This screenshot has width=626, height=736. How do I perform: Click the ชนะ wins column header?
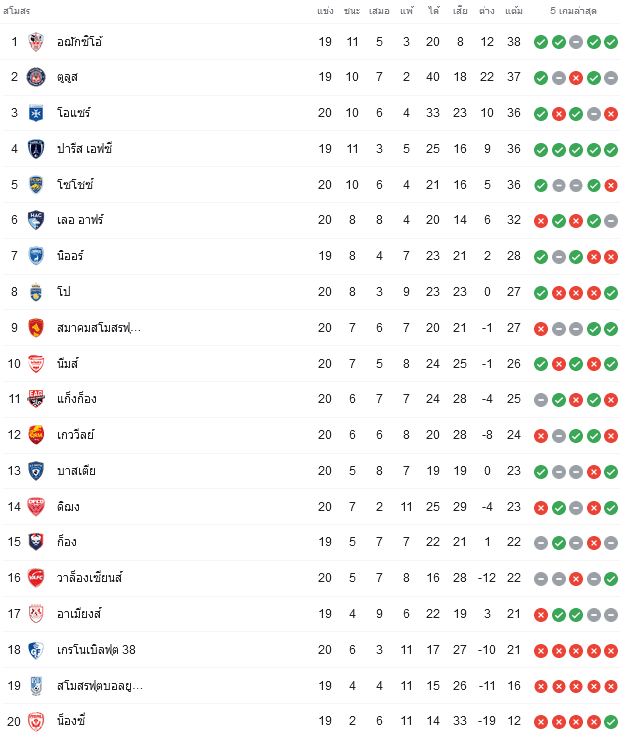352,11
